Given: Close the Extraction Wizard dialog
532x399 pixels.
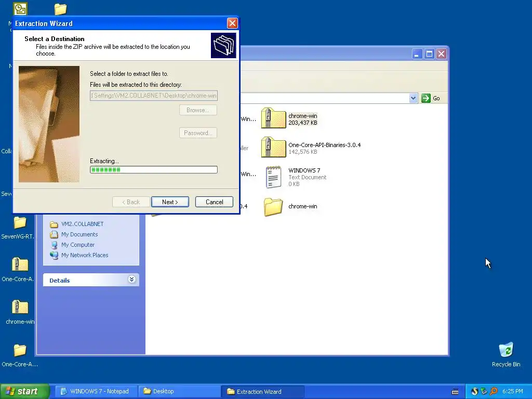Looking at the screenshot, I should (x=232, y=23).
